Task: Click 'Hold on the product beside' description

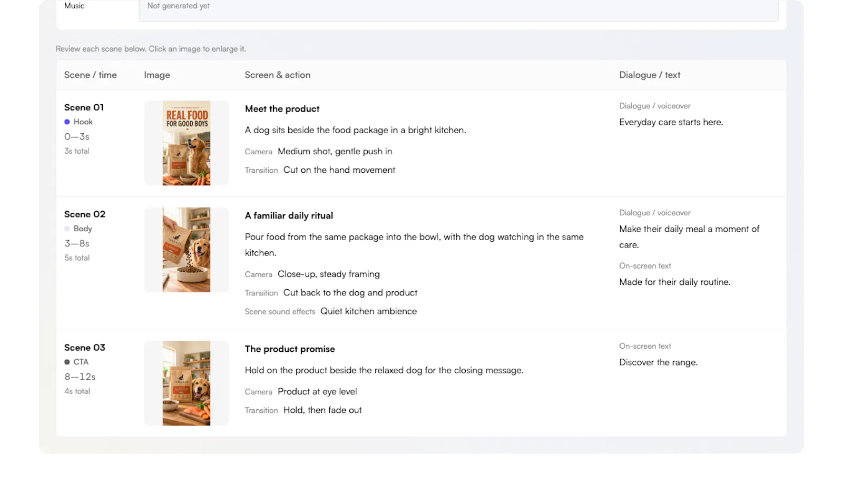Action: coord(384,370)
